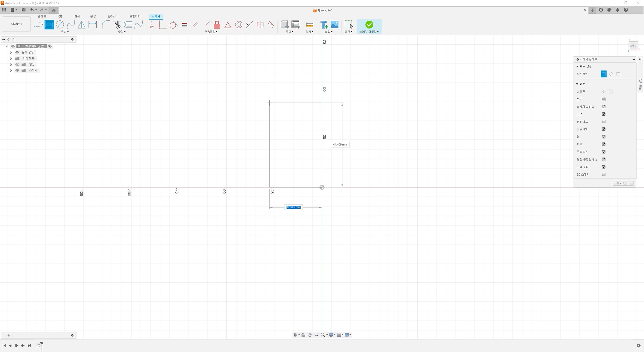Select the Offset tool
Viewport: 644px width, 352px height.
128,25
